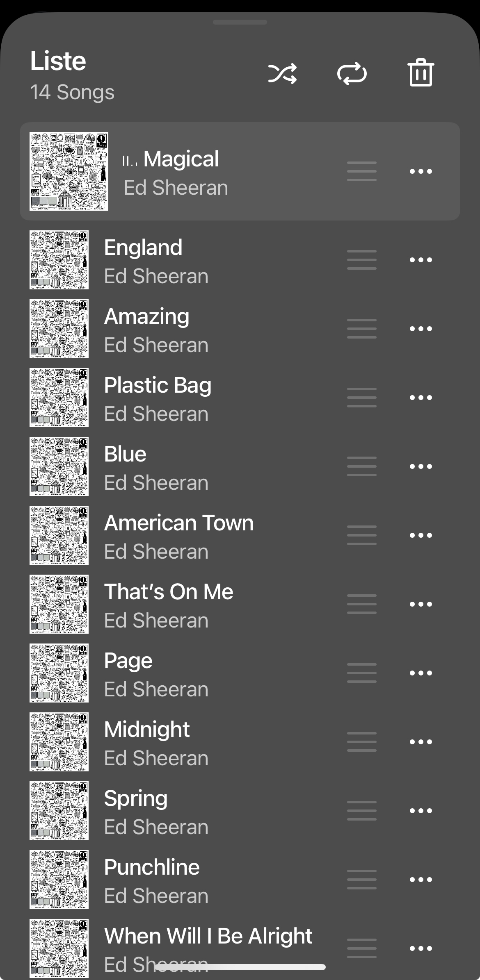The height and width of the screenshot is (980, 480).
Task: Open more options for Magical
Action: click(x=421, y=171)
